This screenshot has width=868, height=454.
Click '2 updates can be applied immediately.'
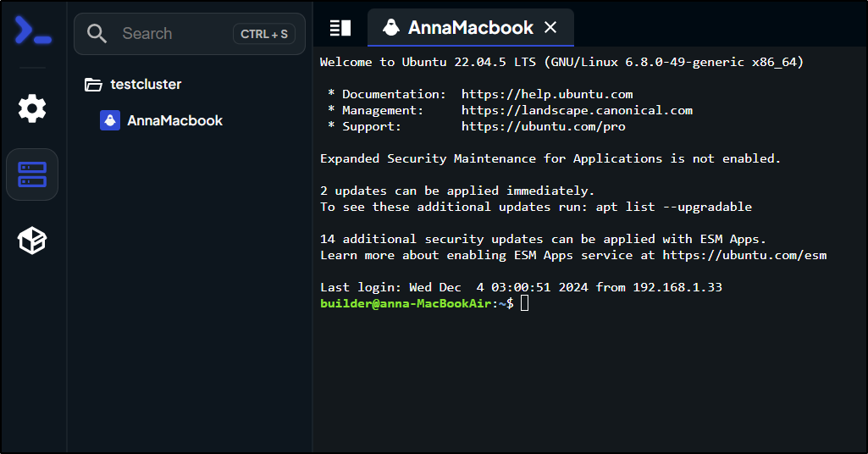click(x=457, y=191)
